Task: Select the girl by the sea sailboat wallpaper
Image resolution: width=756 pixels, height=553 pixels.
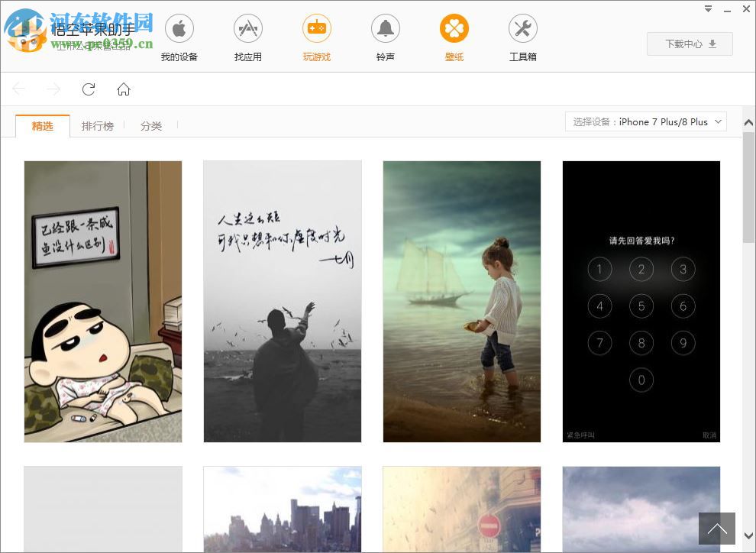Action: (x=462, y=302)
